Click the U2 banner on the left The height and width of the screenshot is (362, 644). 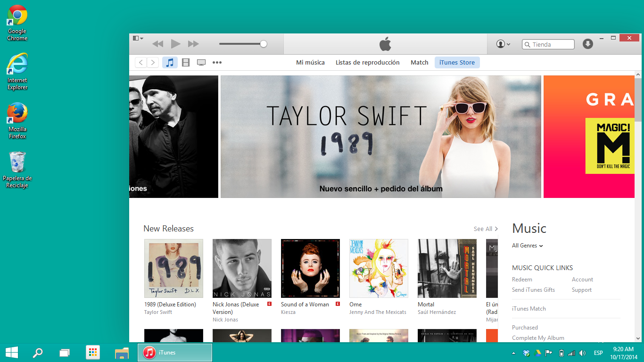tap(173, 137)
